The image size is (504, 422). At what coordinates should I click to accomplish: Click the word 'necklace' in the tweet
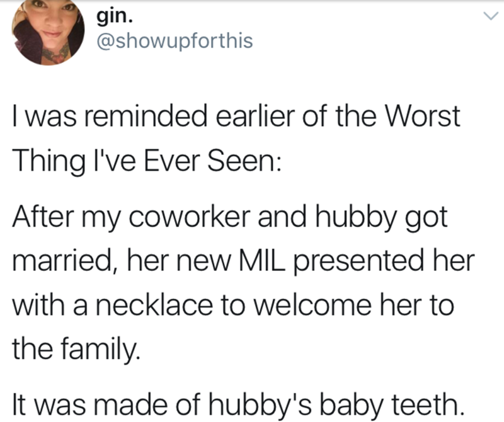coord(154,305)
